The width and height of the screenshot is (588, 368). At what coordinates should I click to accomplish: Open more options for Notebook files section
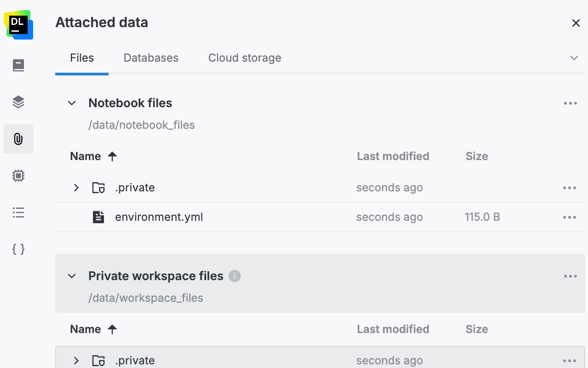570,103
